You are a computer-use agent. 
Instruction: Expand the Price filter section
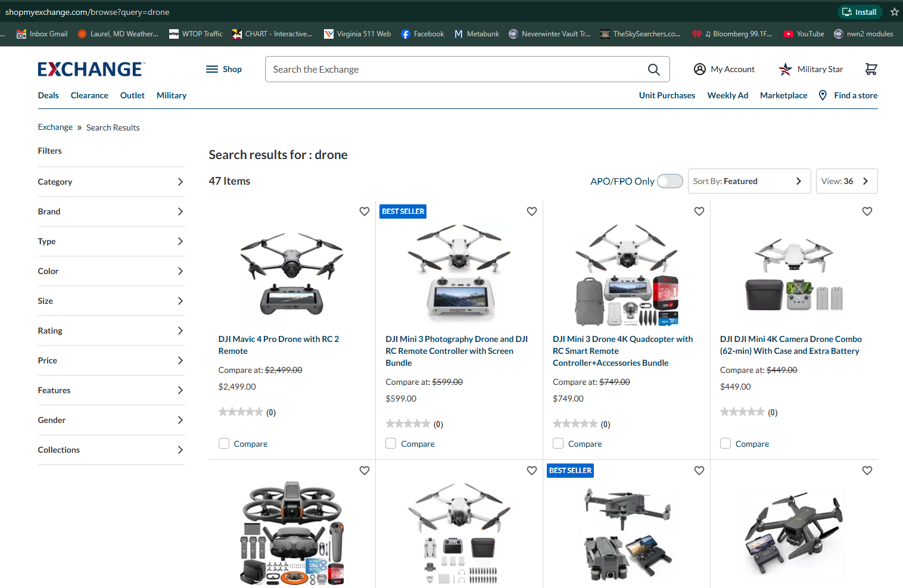111,360
